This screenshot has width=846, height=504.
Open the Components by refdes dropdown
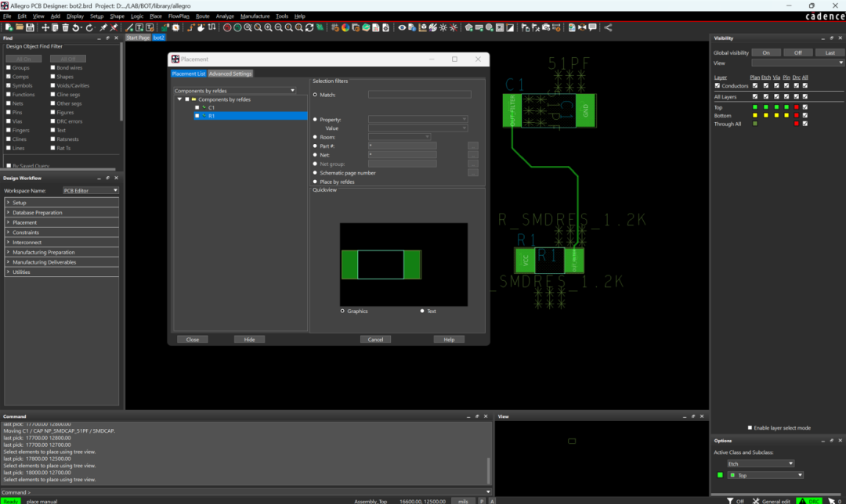tap(292, 91)
